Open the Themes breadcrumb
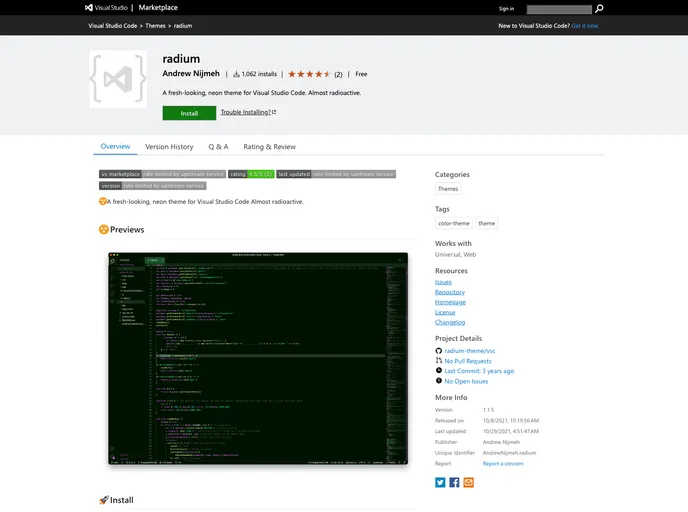This screenshot has width=688, height=512. coord(155,25)
